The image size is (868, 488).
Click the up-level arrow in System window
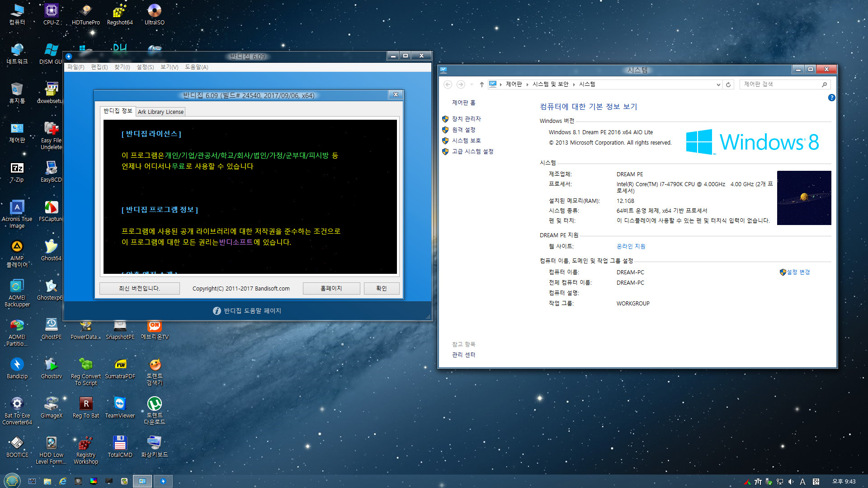tap(482, 84)
